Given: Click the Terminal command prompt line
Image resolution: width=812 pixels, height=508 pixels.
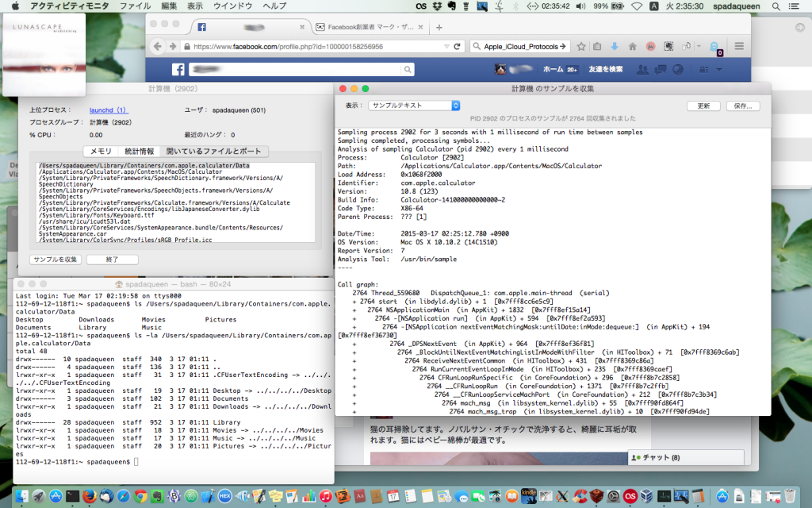Looking at the screenshot, I should tap(77, 461).
